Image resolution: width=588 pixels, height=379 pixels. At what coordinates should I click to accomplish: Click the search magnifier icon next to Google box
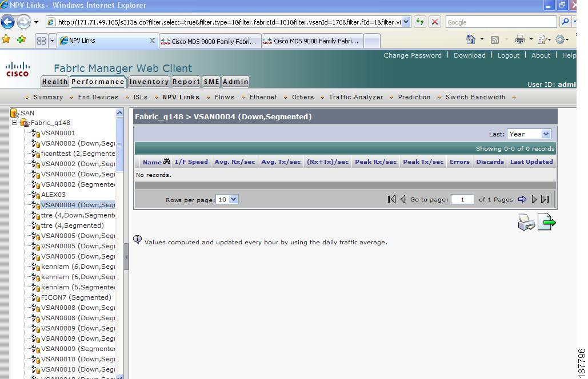[565, 22]
